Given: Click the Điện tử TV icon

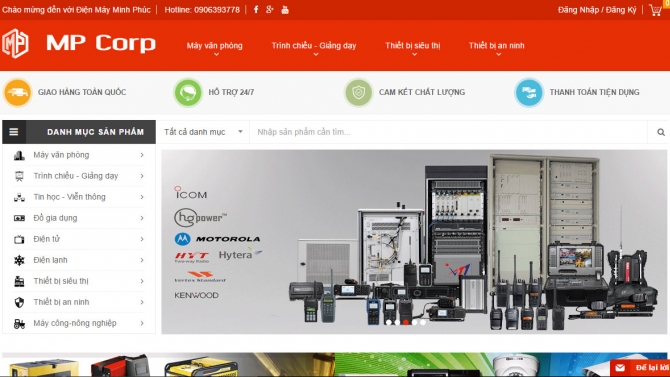Looking at the screenshot, I should click(19, 239).
